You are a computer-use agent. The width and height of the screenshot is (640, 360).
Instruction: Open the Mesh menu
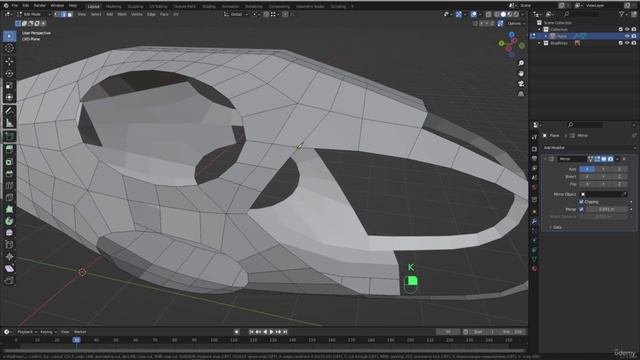point(122,14)
